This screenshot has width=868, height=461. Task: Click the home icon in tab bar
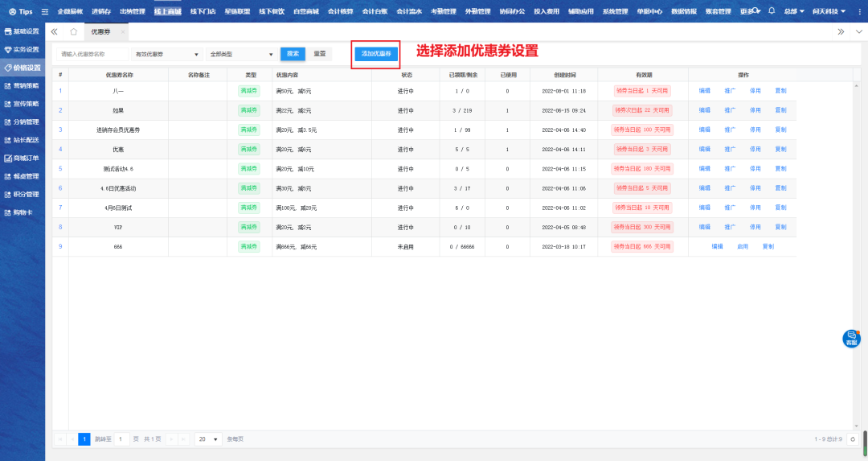[74, 31]
